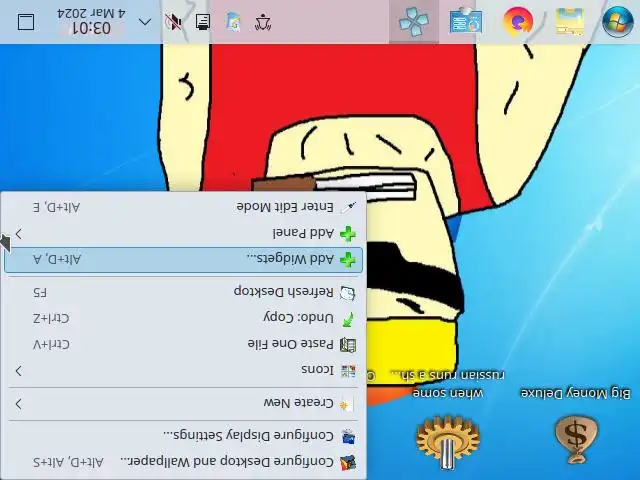Image resolution: width=640 pixels, height=480 pixels.
Task: Click the Big Money Deluxe label text
Action: click(576, 393)
